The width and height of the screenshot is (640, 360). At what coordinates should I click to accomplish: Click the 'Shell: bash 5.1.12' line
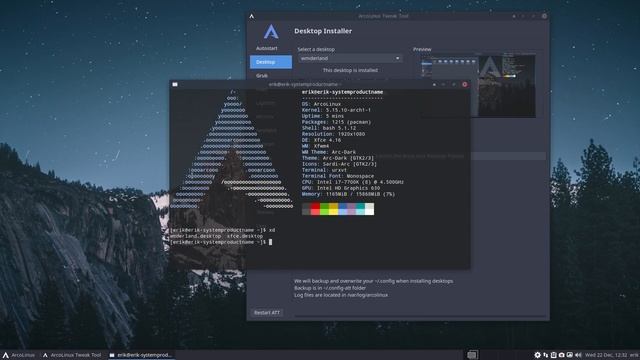(329, 128)
